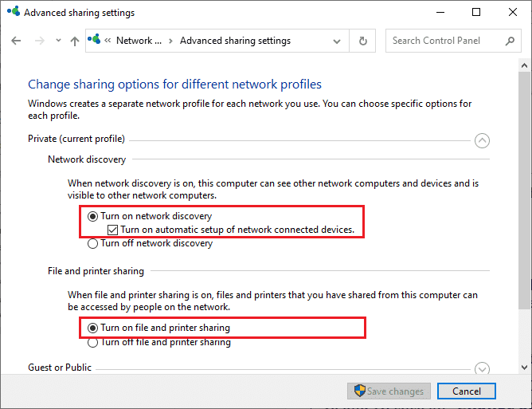Viewport: 532px width, 409px height.
Task: Select Turn on network discovery
Action: tap(93, 216)
